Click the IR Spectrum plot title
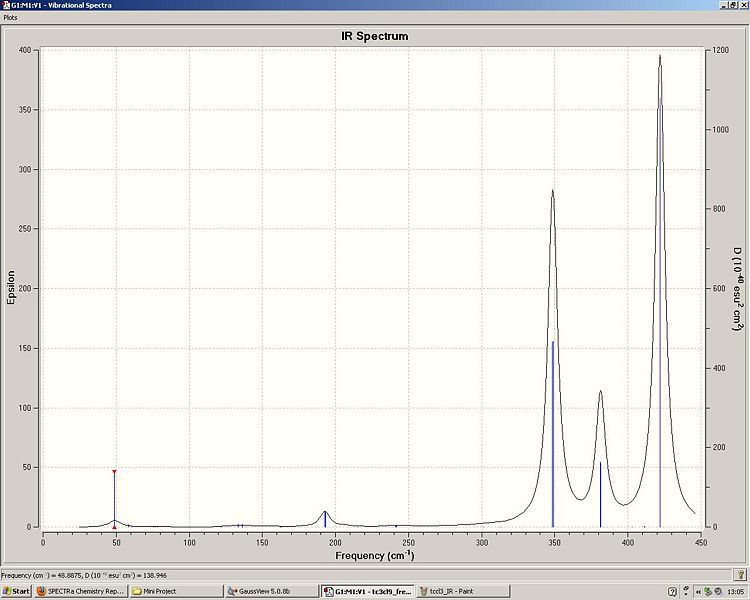 click(x=375, y=36)
